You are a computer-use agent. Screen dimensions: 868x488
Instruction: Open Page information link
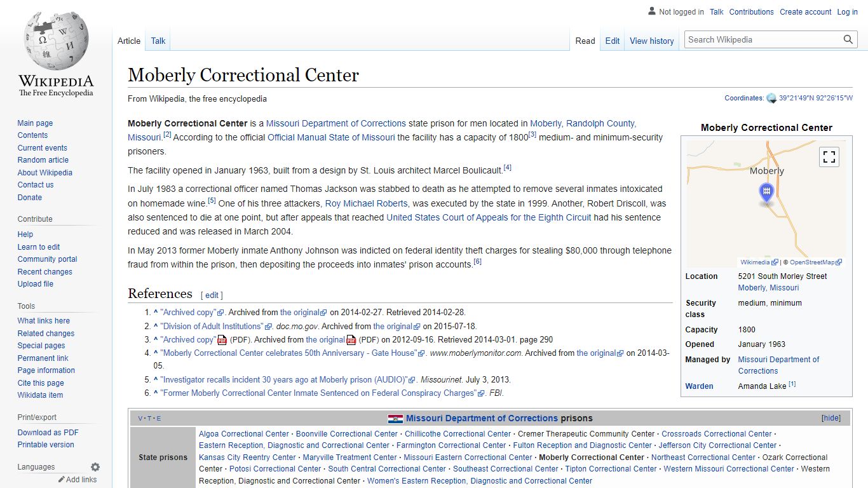(46, 370)
